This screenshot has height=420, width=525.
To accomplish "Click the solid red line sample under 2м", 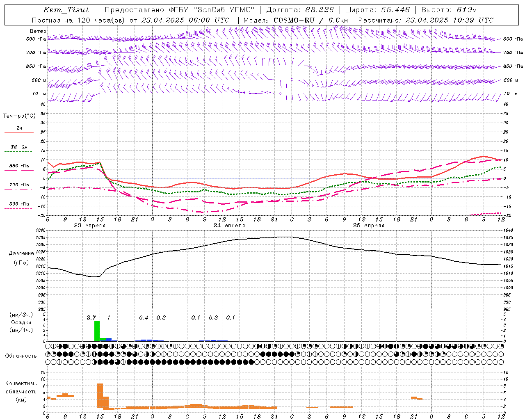I will [19, 133].
